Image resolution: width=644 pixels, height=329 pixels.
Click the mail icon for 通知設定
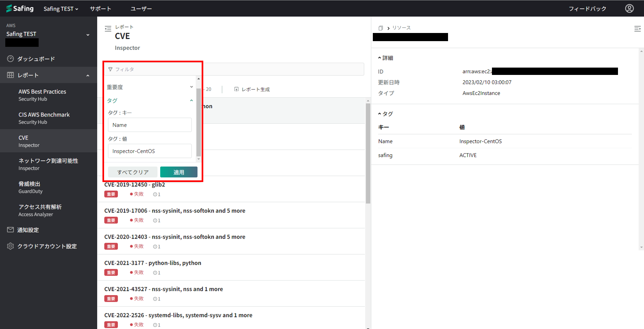[11, 230]
